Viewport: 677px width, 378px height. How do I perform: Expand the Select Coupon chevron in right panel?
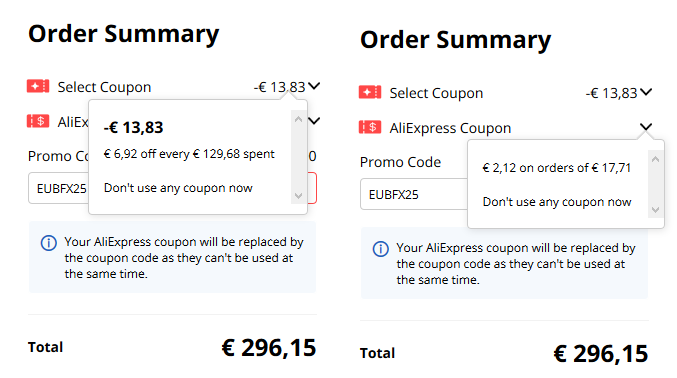coord(646,92)
